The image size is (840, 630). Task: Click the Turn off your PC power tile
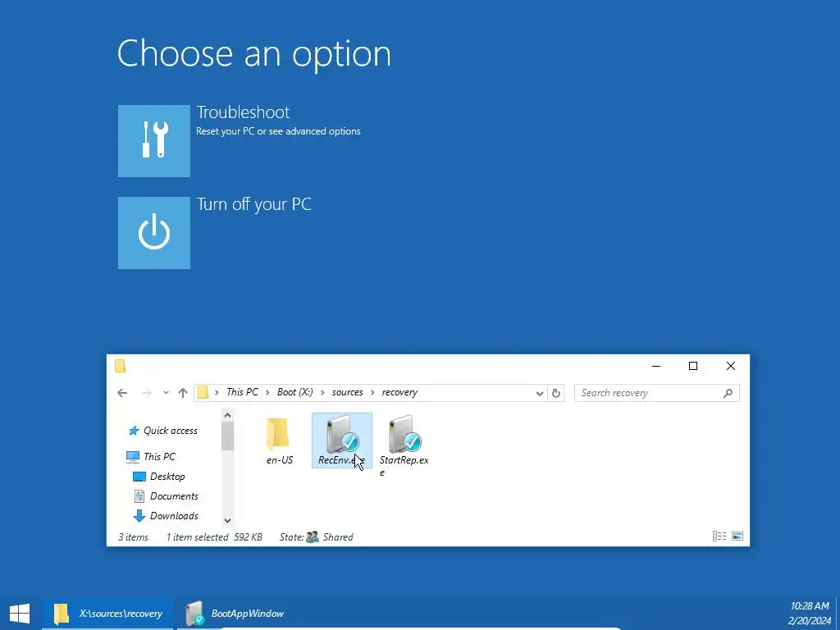[x=153, y=232]
